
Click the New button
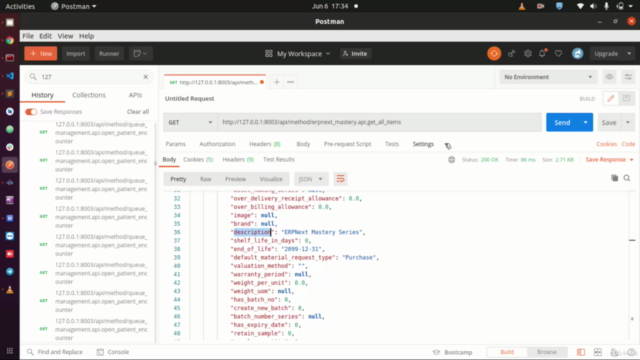(x=41, y=53)
